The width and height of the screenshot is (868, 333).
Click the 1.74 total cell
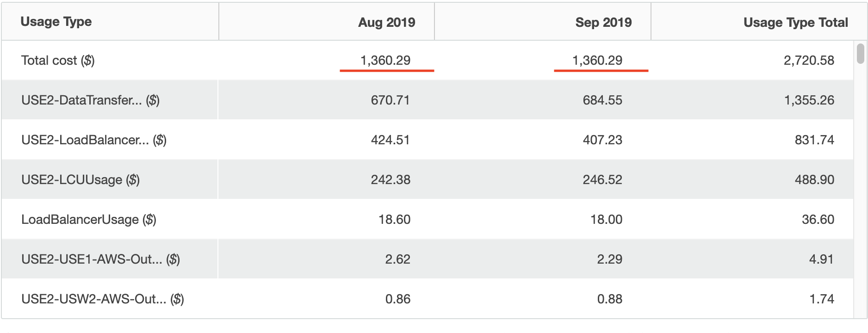point(822,299)
